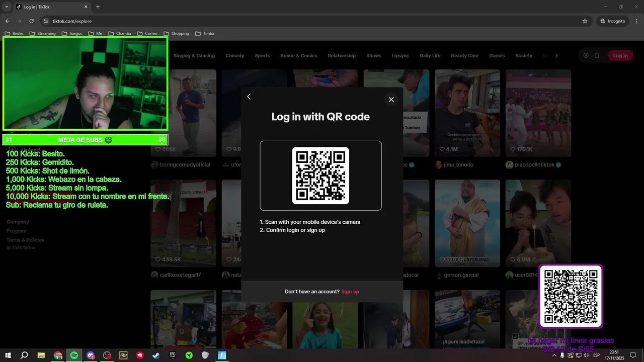The height and width of the screenshot is (362, 644).
Task: Open the Riot Client taskbar icon
Action: tap(140, 355)
